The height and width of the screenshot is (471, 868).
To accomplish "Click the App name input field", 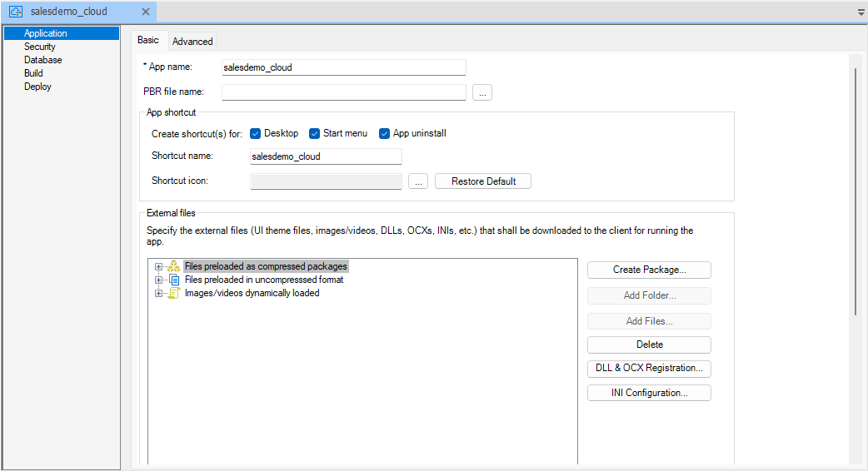I will [343, 68].
